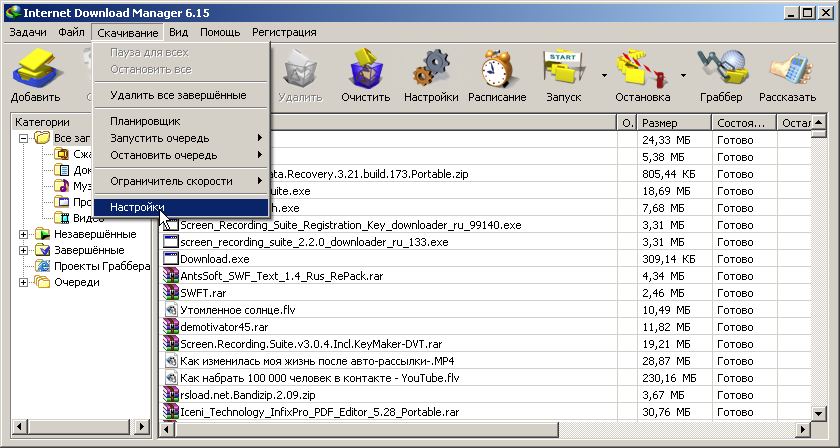The image size is (840, 448).
Task: Click Проекты Граббера tree icon
Action: pos(42,266)
